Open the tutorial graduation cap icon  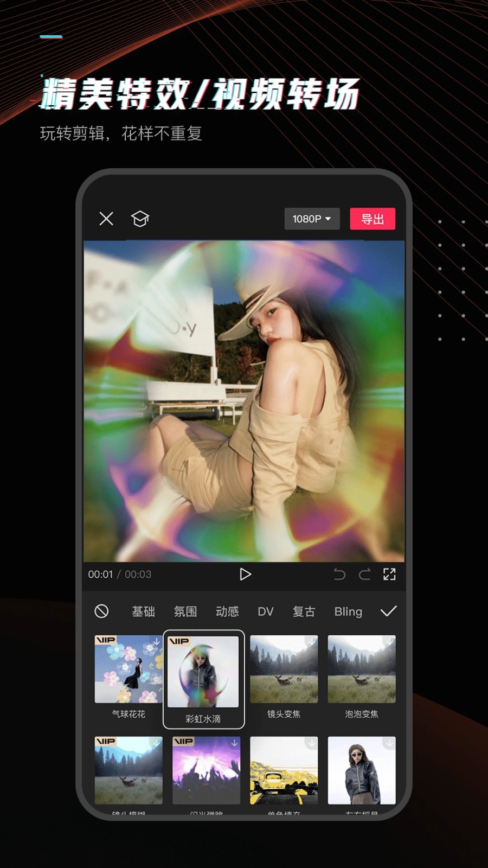click(x=140, y=219)
